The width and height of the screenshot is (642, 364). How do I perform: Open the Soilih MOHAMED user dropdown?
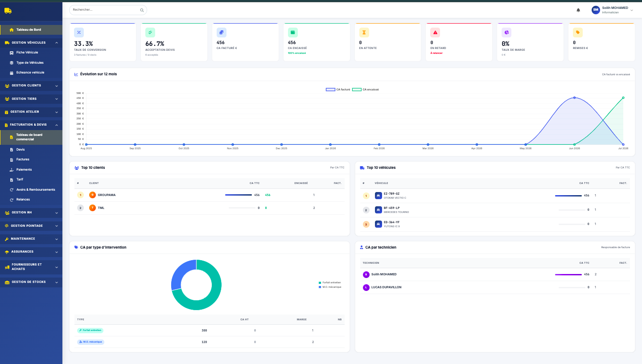pyautogui.click(x=612, y=10)
